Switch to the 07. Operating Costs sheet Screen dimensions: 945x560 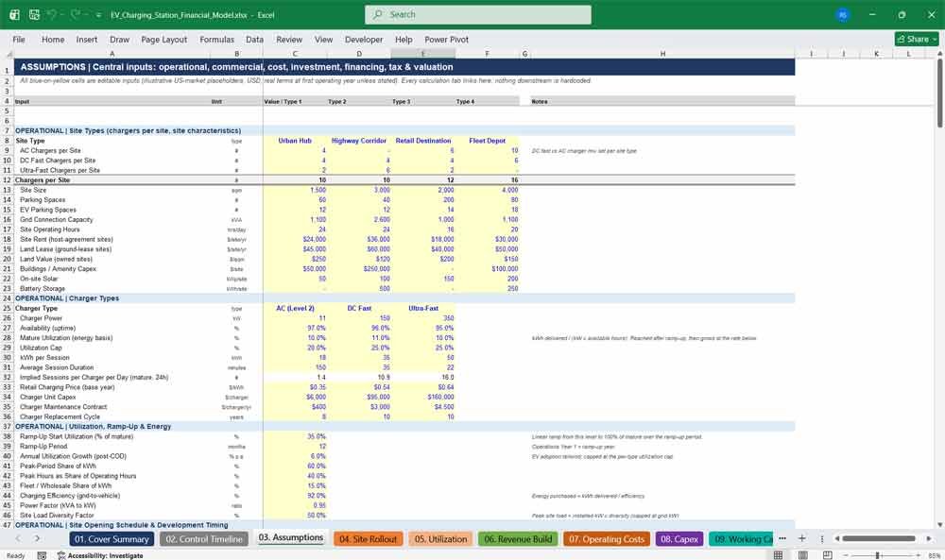pyautogui.click(x=607, y=539)
